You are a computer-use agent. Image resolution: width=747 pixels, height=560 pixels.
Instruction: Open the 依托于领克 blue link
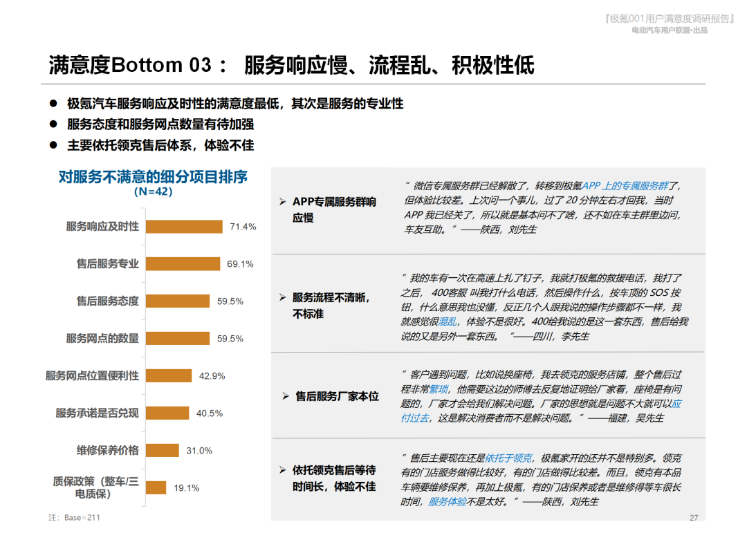508,458
